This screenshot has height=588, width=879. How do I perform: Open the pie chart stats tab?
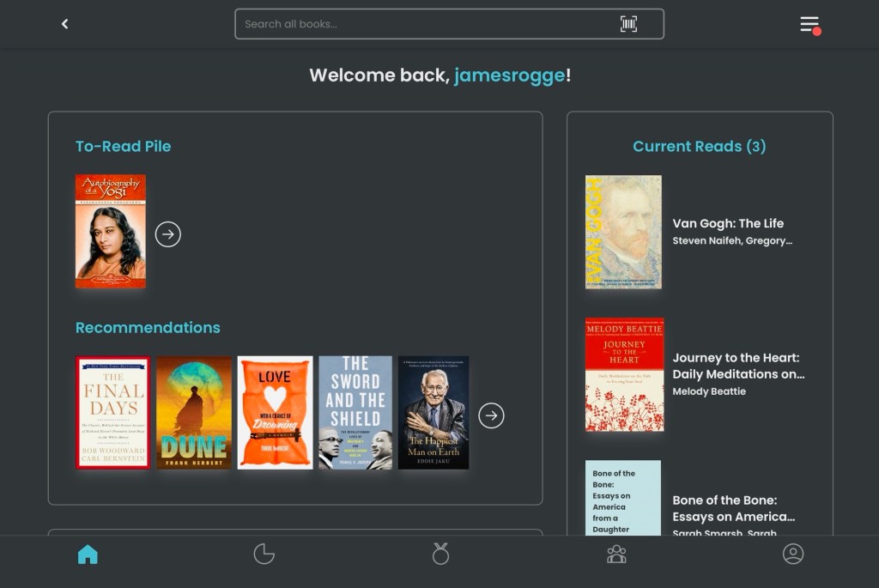point(264,555)
